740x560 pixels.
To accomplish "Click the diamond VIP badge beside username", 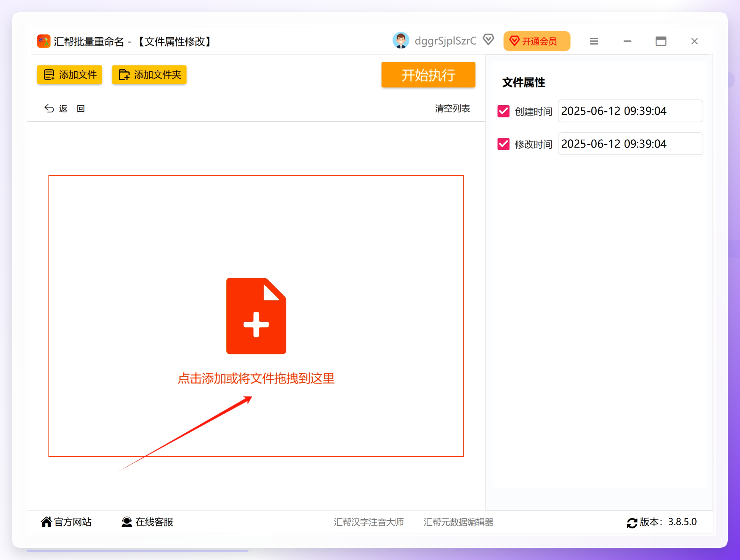I will click(x=489, y=40).
